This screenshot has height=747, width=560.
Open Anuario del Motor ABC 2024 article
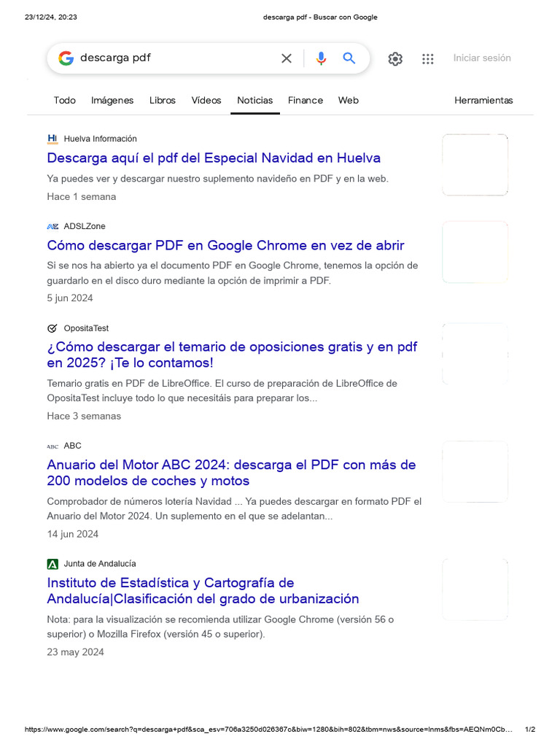coord(231,473)
